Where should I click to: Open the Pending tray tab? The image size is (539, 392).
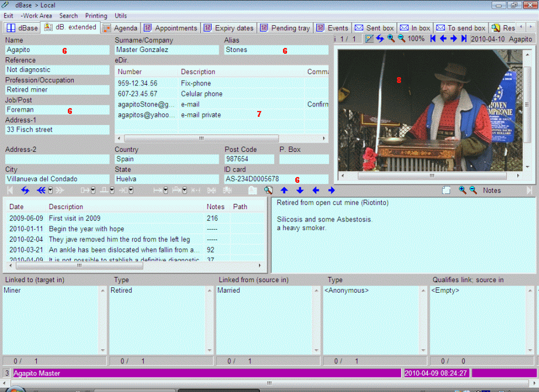(285, 28)
